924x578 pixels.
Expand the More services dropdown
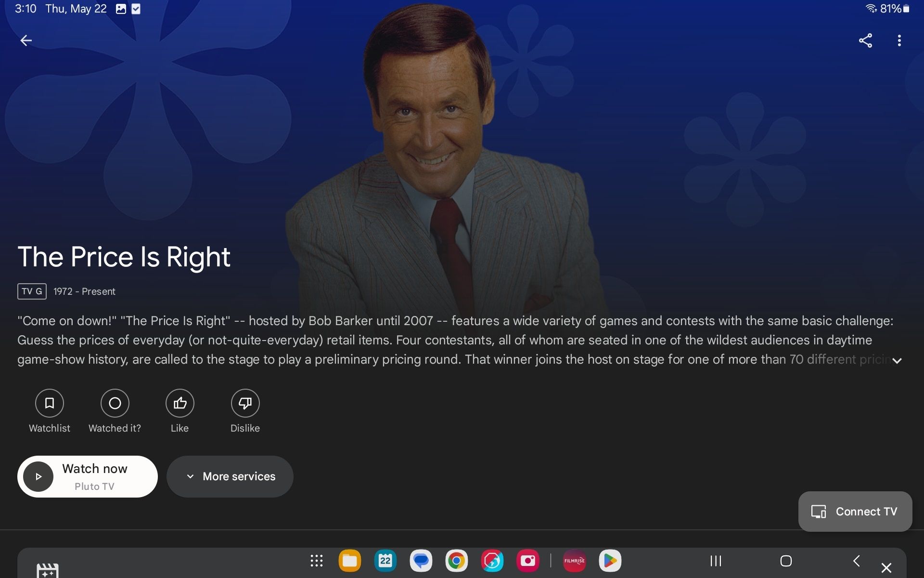tap(230, 476)
